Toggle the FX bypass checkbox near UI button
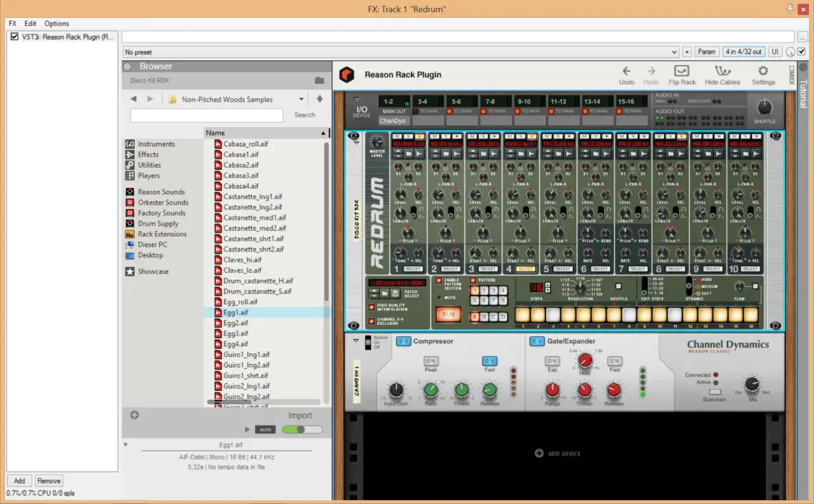814x504 pixels. pos(802,51)
